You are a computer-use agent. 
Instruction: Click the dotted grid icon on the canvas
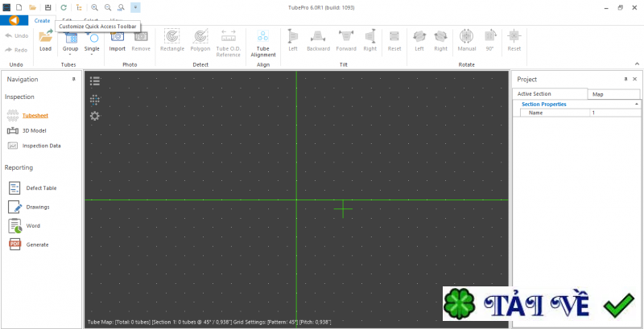pyautogui.click(x=95, y=99)
